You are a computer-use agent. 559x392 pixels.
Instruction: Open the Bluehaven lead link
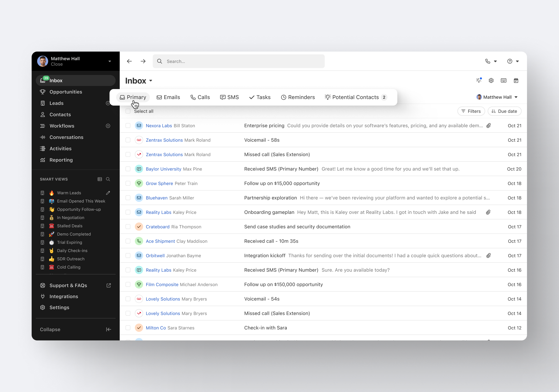(157, 198)
